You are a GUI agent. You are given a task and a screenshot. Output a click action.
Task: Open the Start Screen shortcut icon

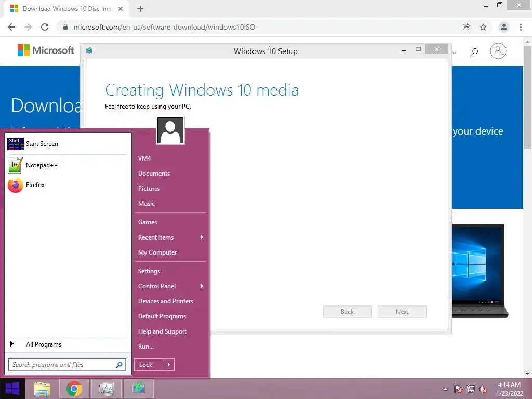click(x=15, y=144)
